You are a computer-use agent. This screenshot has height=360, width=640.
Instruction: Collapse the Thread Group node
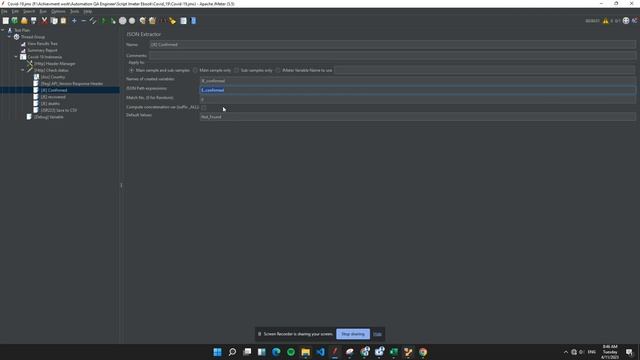tap(9, 37)
